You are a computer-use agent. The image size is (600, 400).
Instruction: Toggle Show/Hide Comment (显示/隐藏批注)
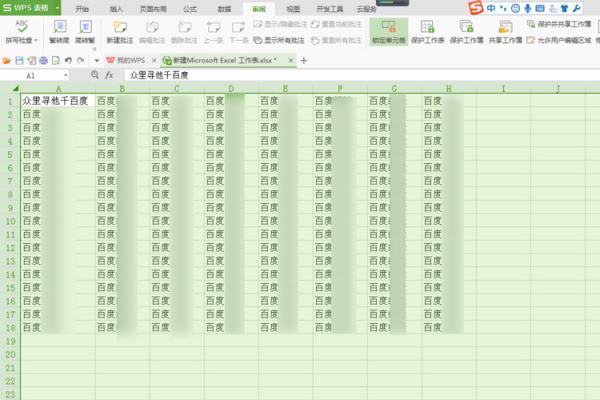tap(280, 24)
